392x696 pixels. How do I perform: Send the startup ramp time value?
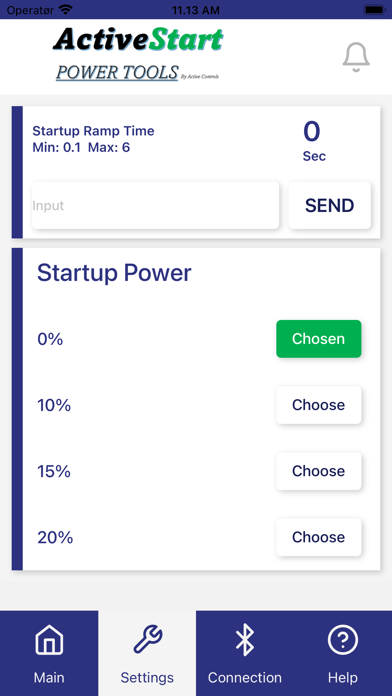coord(329,206)
